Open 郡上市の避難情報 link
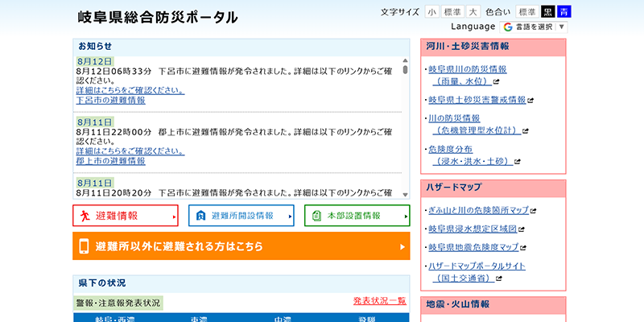The height and width of the screenshot is (322, 644). click(x=110, y=161)
